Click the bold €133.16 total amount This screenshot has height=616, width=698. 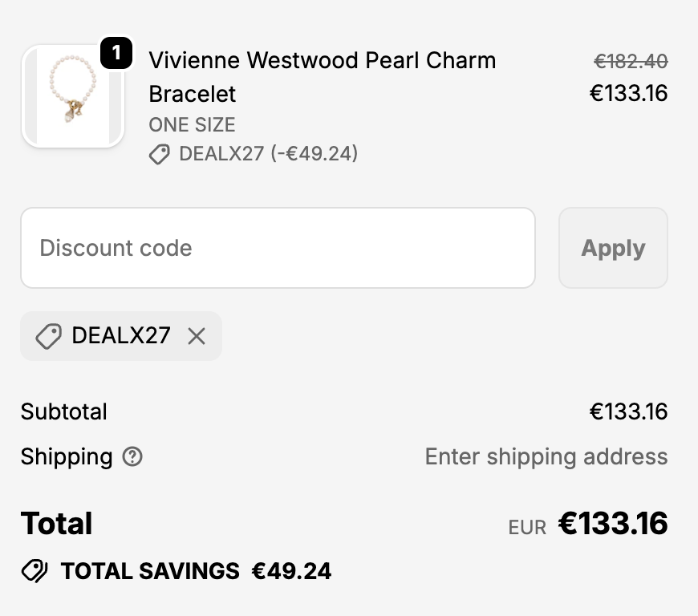pyautogui.click(x=613, y=524)
